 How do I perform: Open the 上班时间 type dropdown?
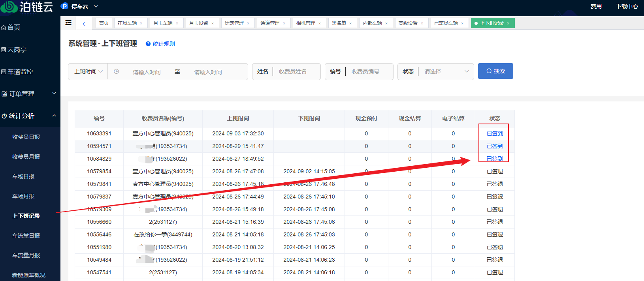[x=88, y=71]
